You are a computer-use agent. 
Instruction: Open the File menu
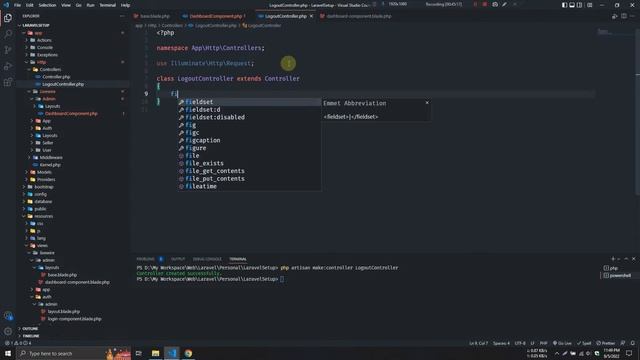(x=18, y=5)
